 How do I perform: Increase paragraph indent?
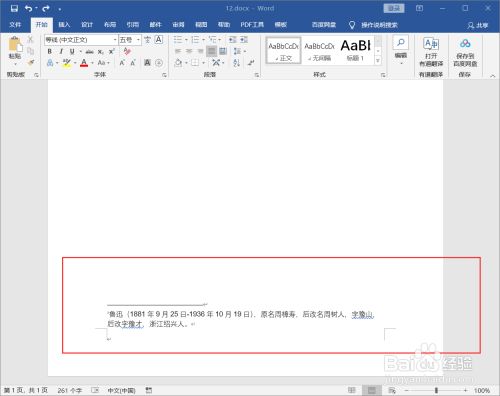(x=244, y=40)
